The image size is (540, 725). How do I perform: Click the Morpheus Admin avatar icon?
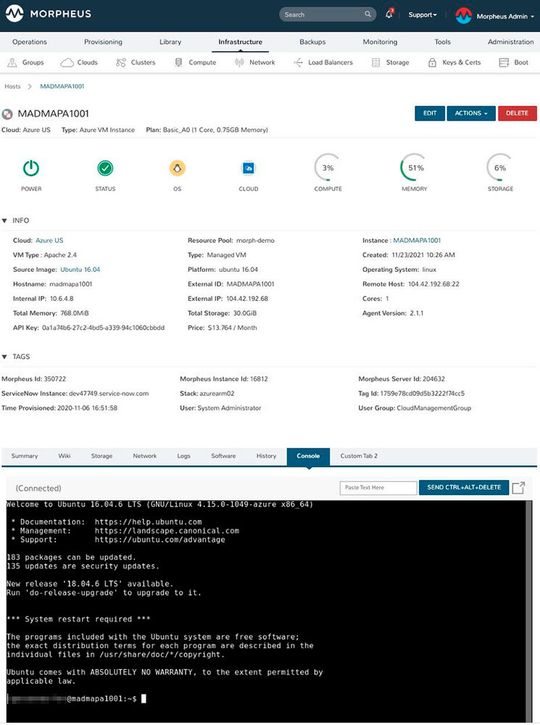(463, 16)
